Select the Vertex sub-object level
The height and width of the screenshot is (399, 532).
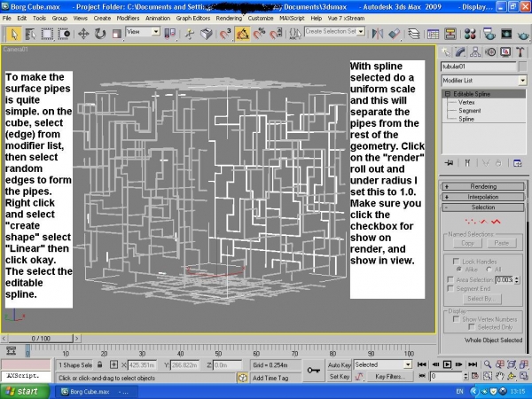[x=466, y=102]
